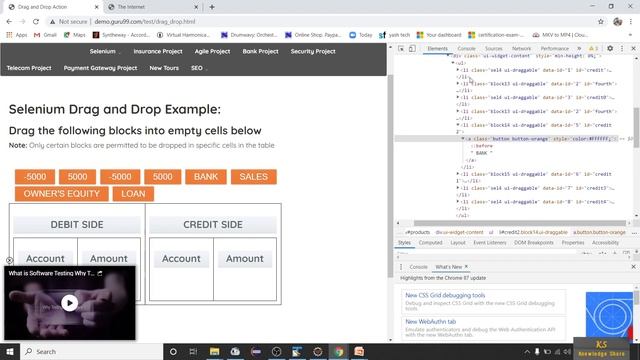Open the DOM Breakpoints tab
Viewport: 640px width, 360px height.
(533, 242)
